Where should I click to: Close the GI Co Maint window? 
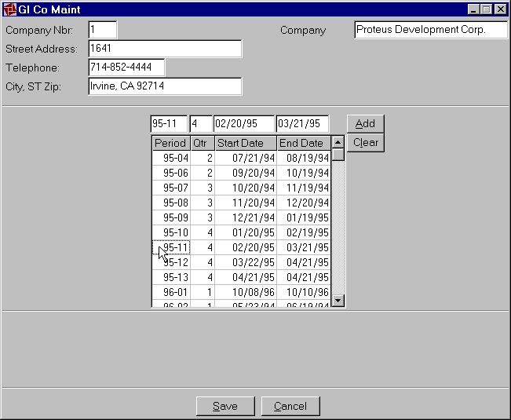(501, 9)
